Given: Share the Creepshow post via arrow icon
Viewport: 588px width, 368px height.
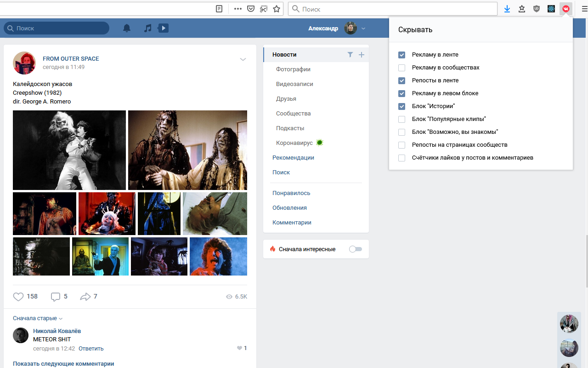Looking at the screenshot, I should tap(85, 297).
